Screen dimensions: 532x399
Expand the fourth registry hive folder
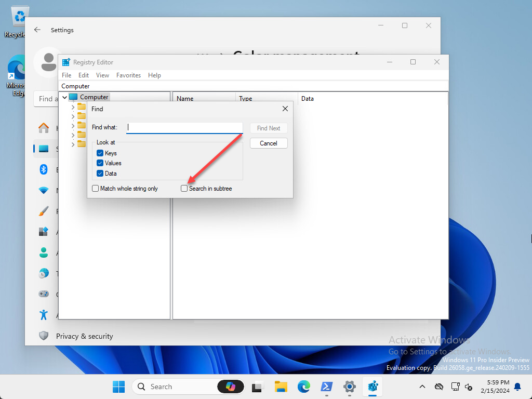[x=73, y=135]
